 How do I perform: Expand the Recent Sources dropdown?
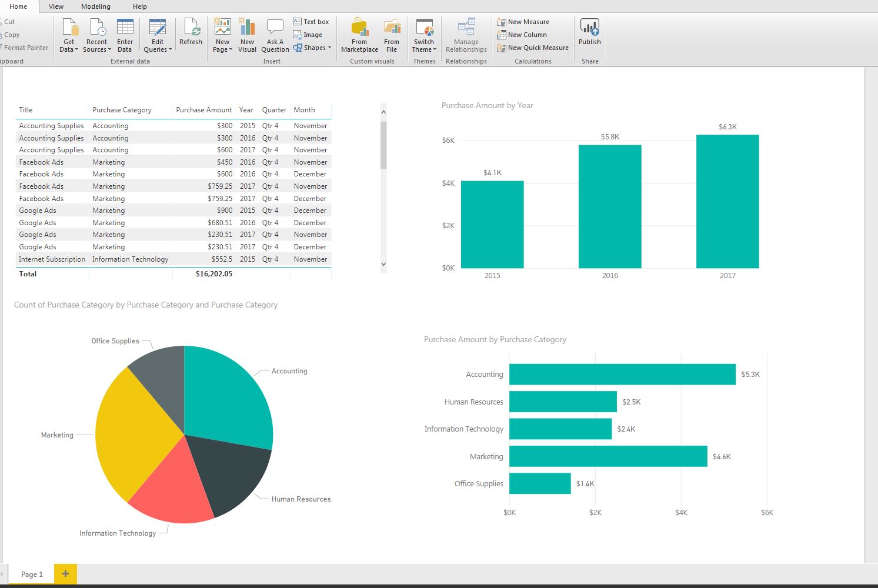coord(97,49)
